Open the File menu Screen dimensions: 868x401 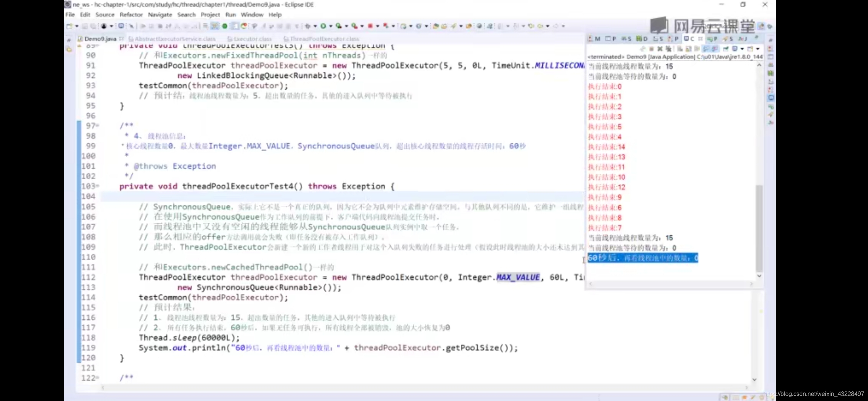pos(70,14)
